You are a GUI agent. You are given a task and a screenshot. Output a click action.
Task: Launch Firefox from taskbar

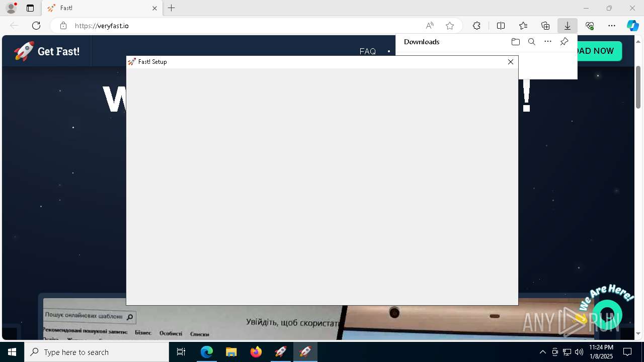point(256,352)
